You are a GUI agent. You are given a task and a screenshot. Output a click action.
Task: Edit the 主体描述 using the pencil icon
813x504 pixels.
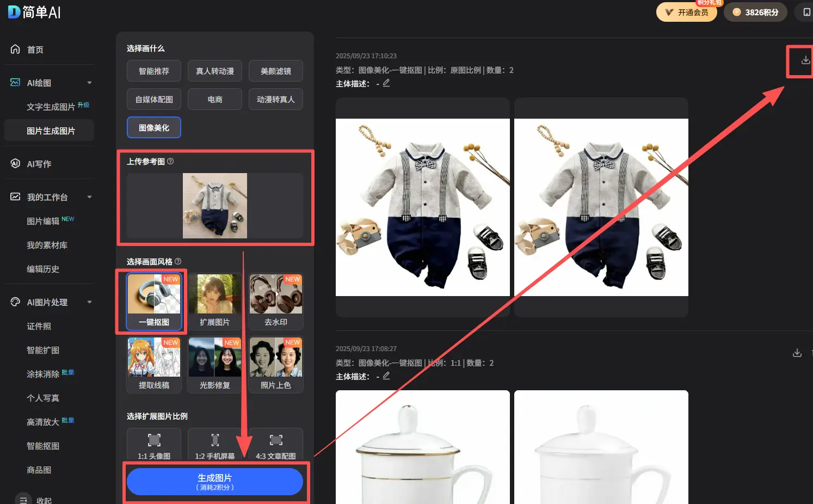coord(386,83)
